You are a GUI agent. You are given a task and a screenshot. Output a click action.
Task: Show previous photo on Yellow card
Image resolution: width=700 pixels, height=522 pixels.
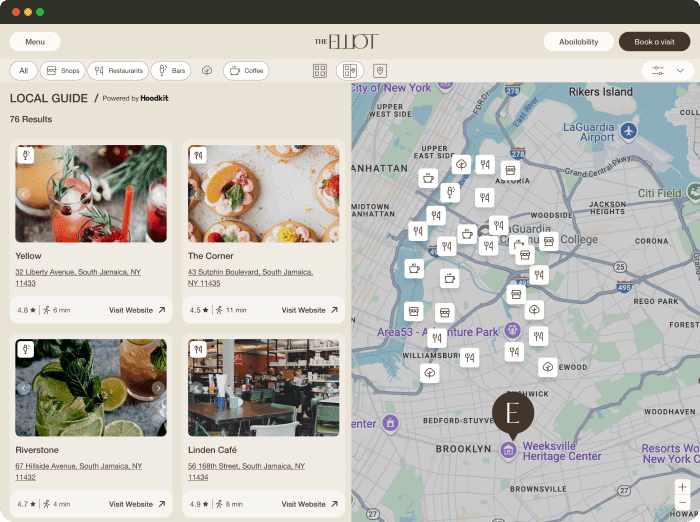24,195
